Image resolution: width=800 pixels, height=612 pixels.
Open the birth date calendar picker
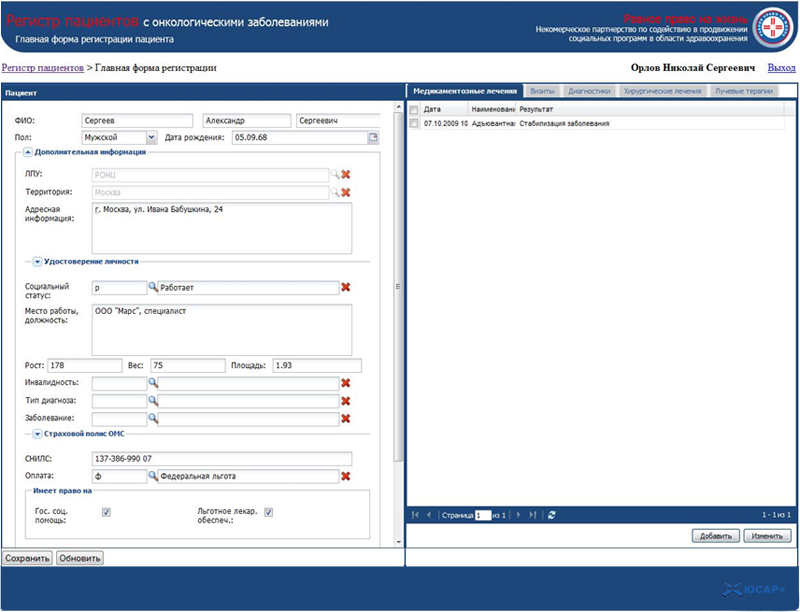(x=373, y=137)
